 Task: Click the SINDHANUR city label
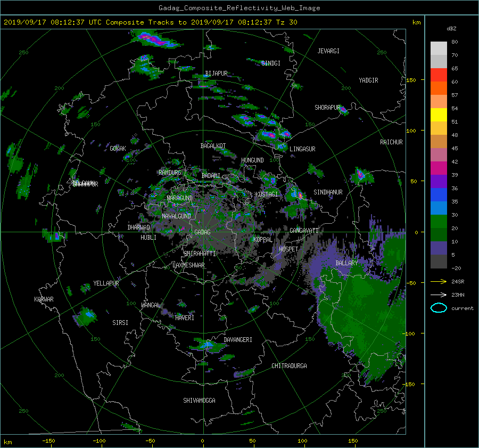tap(328, 192)
